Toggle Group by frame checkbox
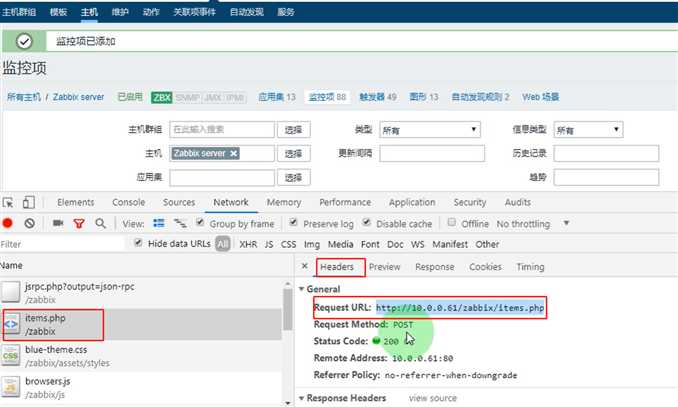The width and height of the screenshot is (678, 407). pyautogui.click(x=200, y=222)
